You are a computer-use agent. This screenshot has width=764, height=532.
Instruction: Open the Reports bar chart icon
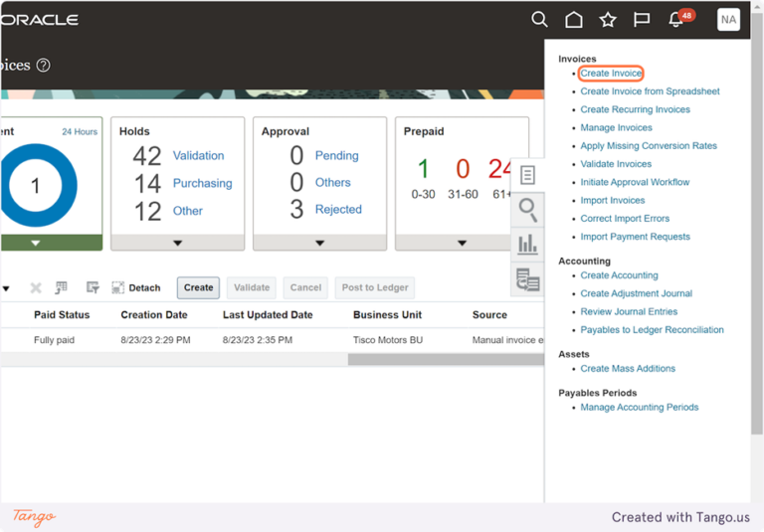coord(527,244)
